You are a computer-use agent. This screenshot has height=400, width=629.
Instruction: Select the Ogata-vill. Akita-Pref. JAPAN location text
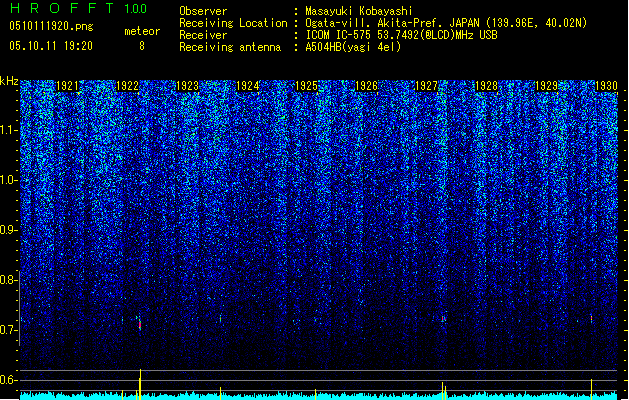(x=446, y=23)
